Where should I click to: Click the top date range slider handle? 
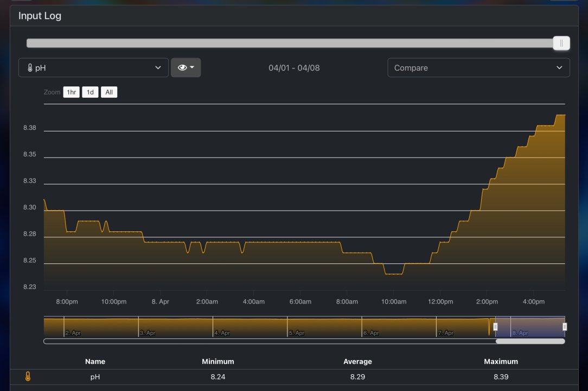[561, 43]
